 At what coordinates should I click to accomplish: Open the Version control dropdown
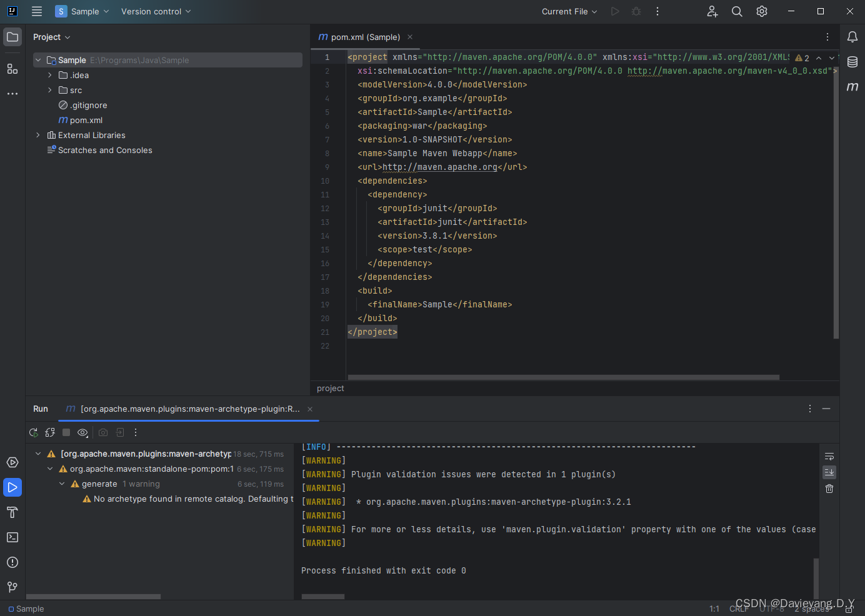tap(156, 11)
